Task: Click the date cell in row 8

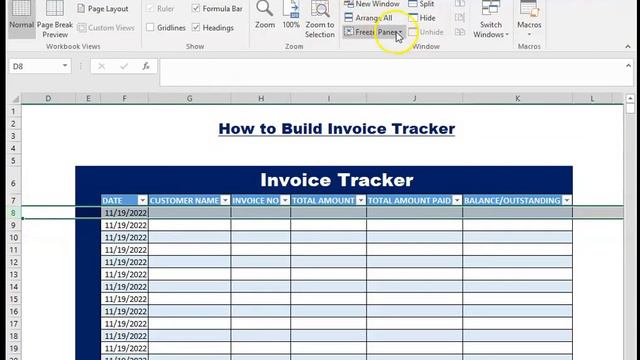Action: 125,213
